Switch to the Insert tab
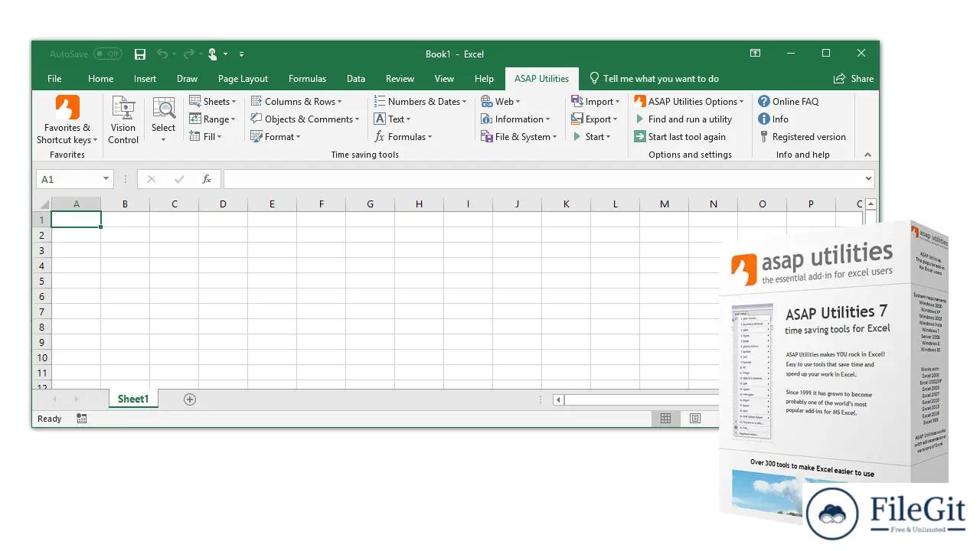980x551 pixels. coord(145,79)
